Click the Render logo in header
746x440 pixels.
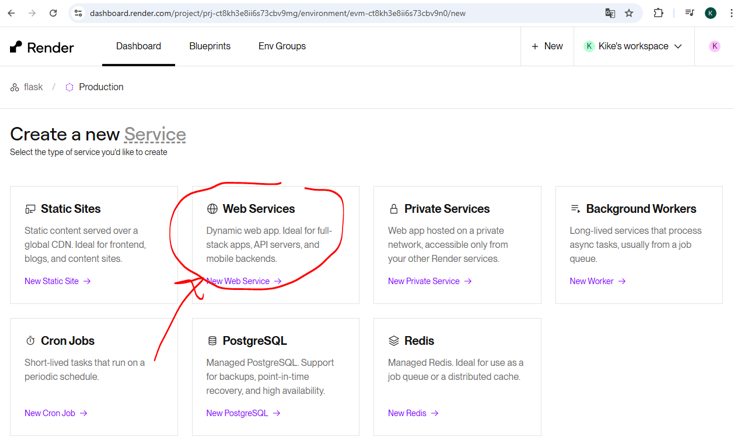[x=41, y=47]
